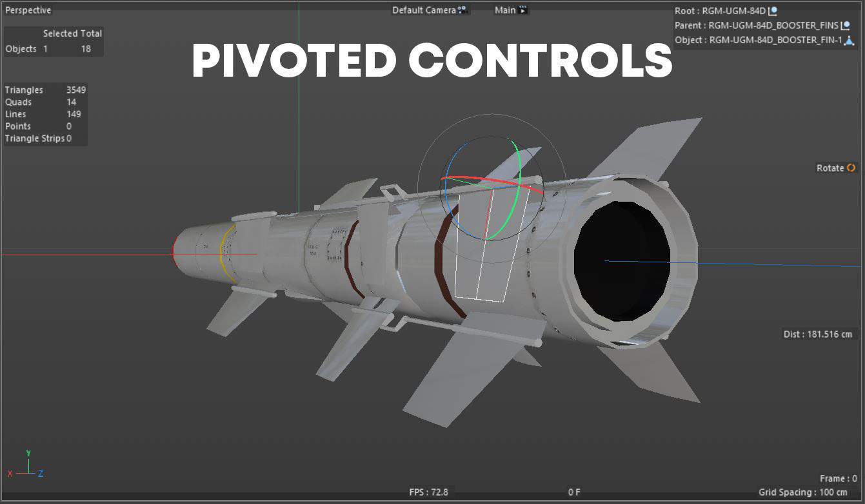Image resolution: width=865 pixels, height=504 pixels.
Task: Click the Parent : RGM-UGM-84D_BOOSTER_FINS entry
Action: pyautogui.click(x=762, y=26)
